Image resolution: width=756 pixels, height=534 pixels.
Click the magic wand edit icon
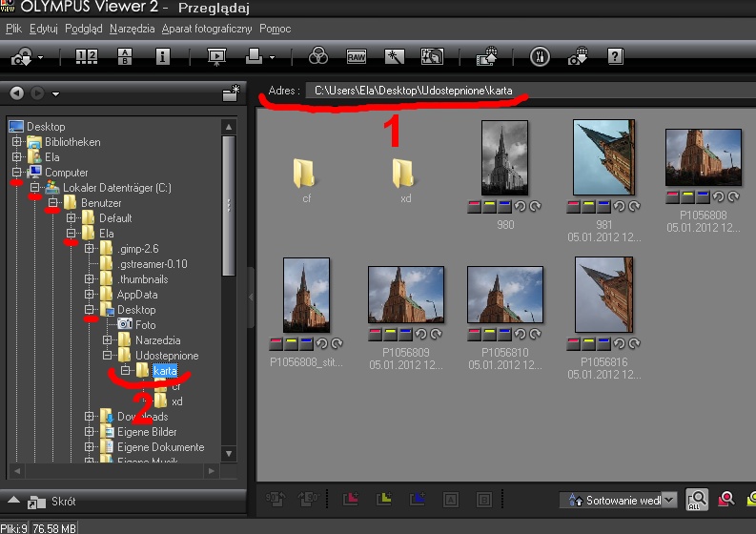tap(394, 57)
